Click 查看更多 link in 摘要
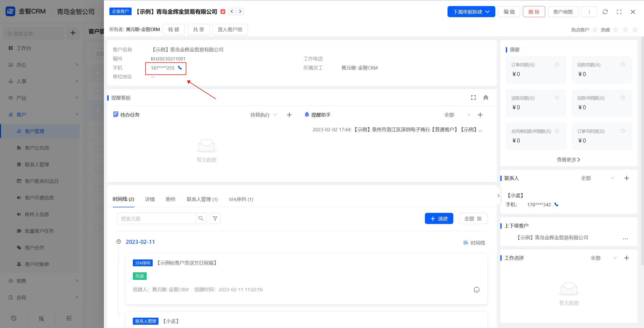The image size is (644, 328). pos(568,160)
